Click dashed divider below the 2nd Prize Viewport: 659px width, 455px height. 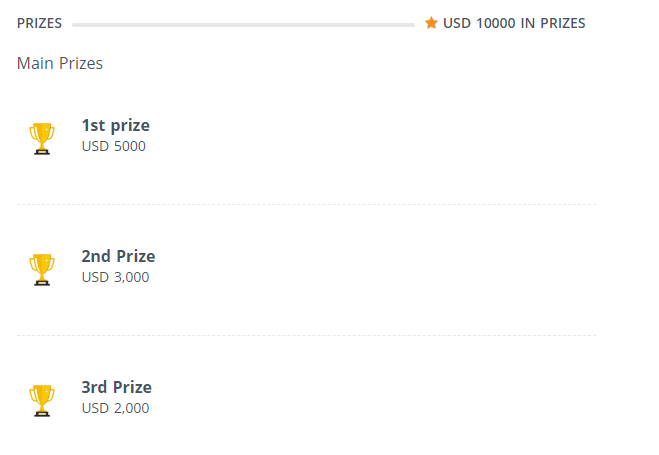click(x=306, y=335)
